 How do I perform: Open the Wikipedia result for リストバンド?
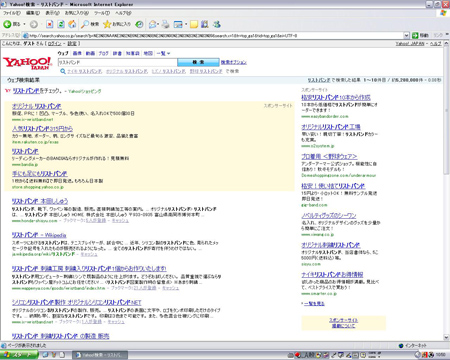pyautogui.click(x=39, y=235)
